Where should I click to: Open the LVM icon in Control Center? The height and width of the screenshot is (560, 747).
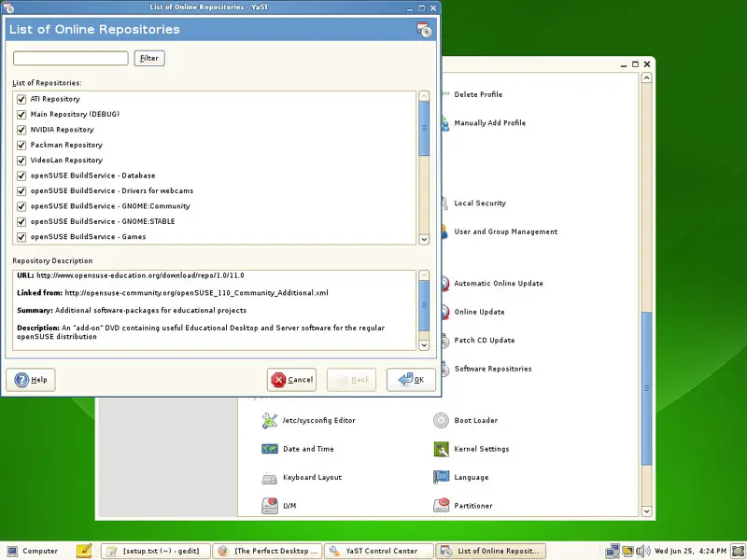point(270,506)
